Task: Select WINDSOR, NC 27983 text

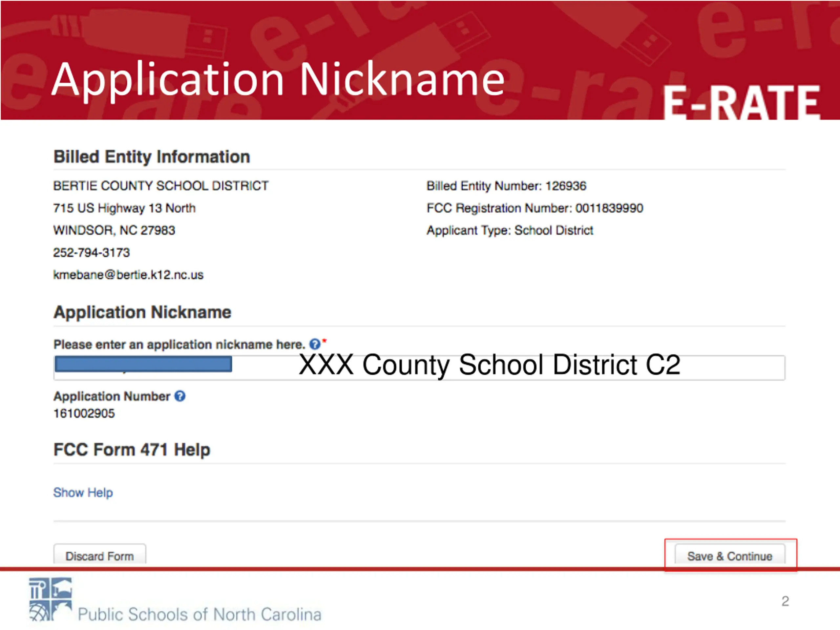Action: point(114,230)
